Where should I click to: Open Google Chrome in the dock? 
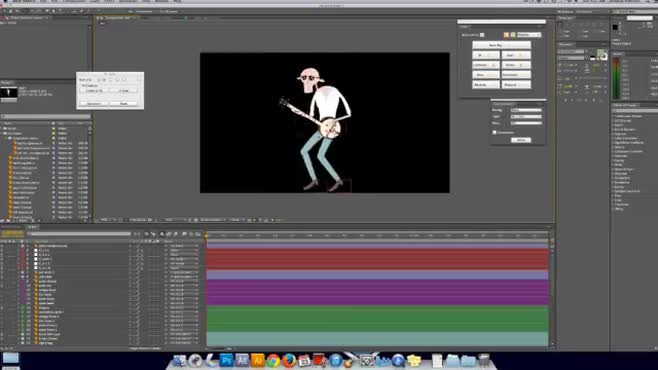[x=273, y=361]
